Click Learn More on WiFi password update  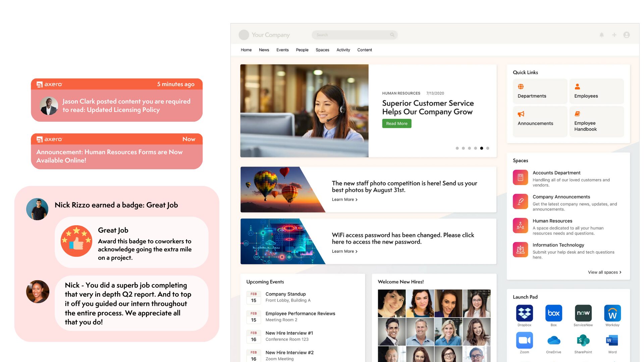(x=344, y=251)
